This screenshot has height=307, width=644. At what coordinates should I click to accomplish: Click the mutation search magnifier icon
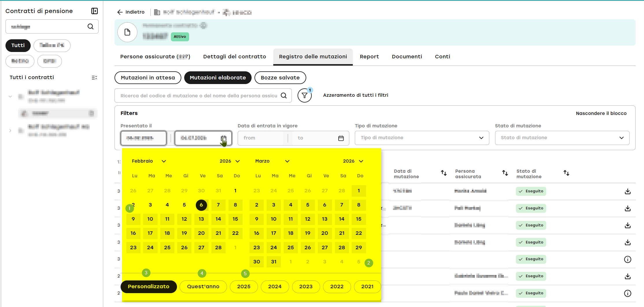[284, 96]
